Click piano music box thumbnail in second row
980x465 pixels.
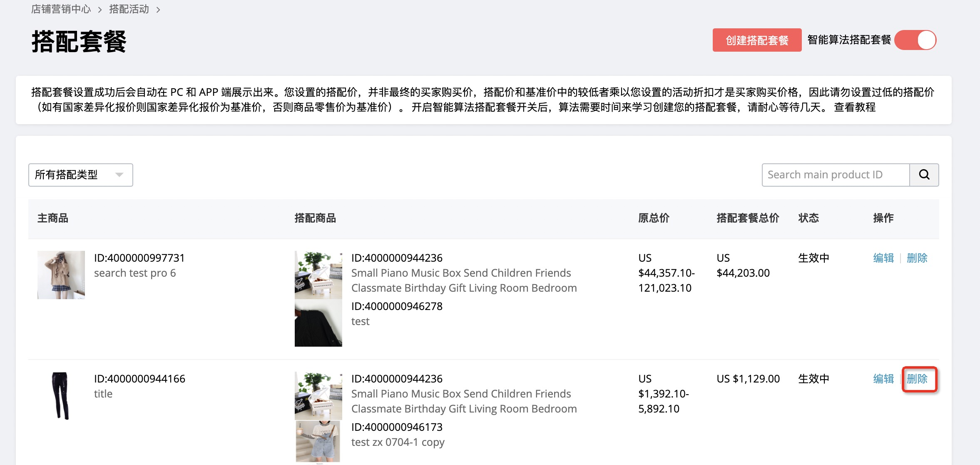click(318, 395)
